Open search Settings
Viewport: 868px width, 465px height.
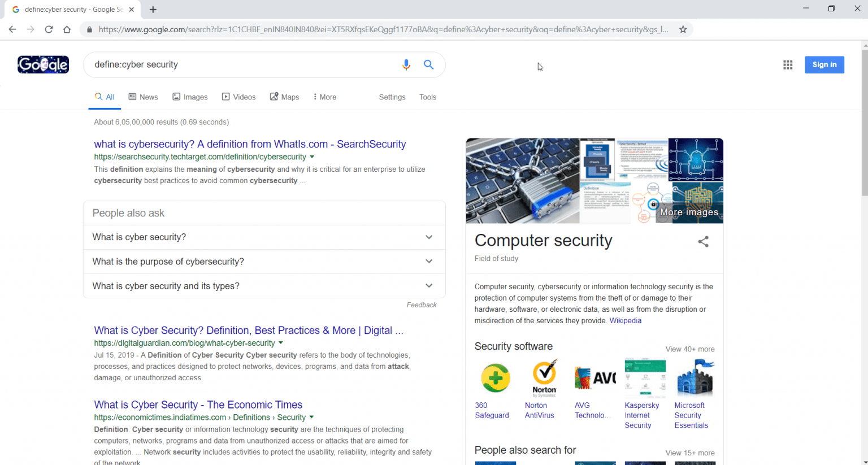pyautogui.click(x=392, y=97)
